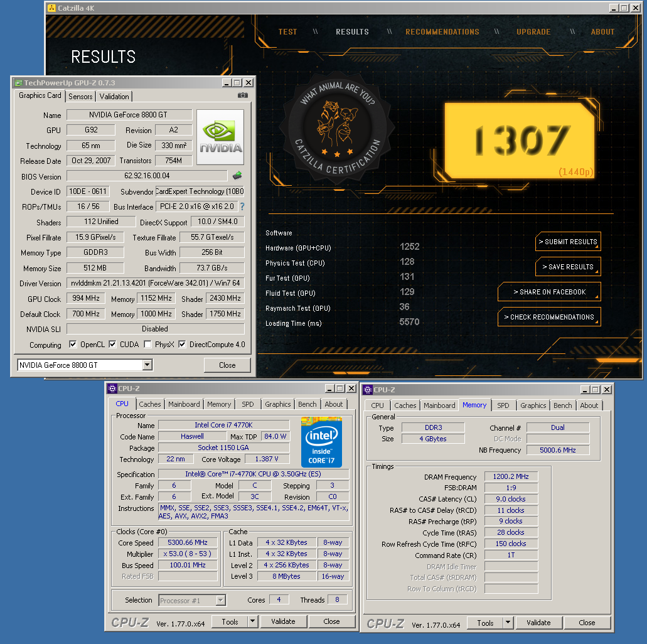Toggle the DirectCompute 4.0 checkbox

(x=181, y=345)
